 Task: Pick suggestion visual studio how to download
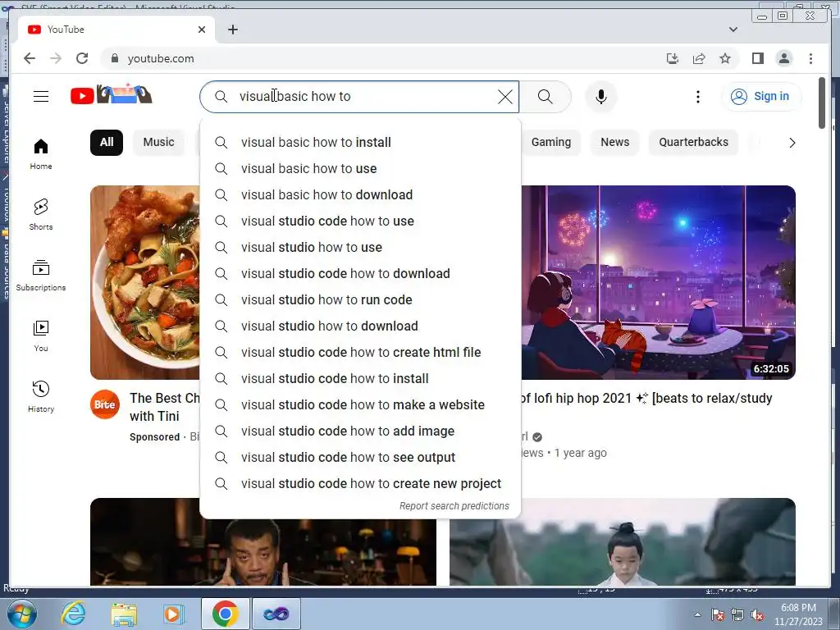360,326
